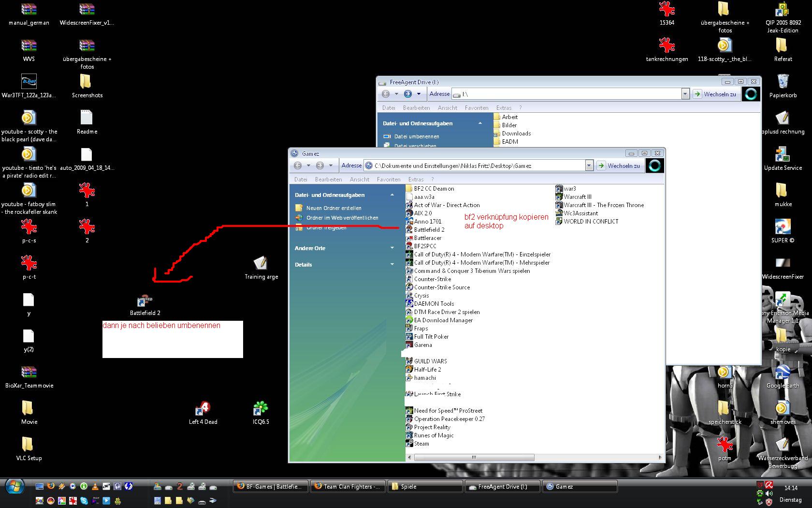Switch to Spiele taskbar button

coord(425,487)
